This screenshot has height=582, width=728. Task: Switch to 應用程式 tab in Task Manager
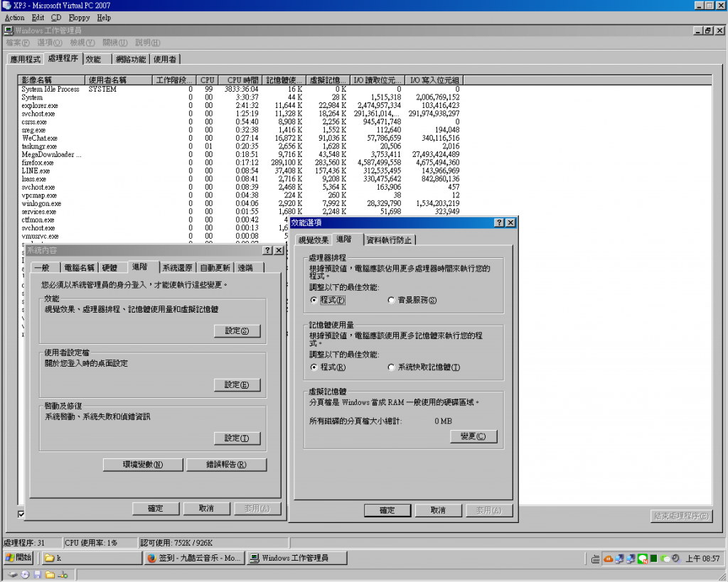pyautogui.click(x=26, y=60)
